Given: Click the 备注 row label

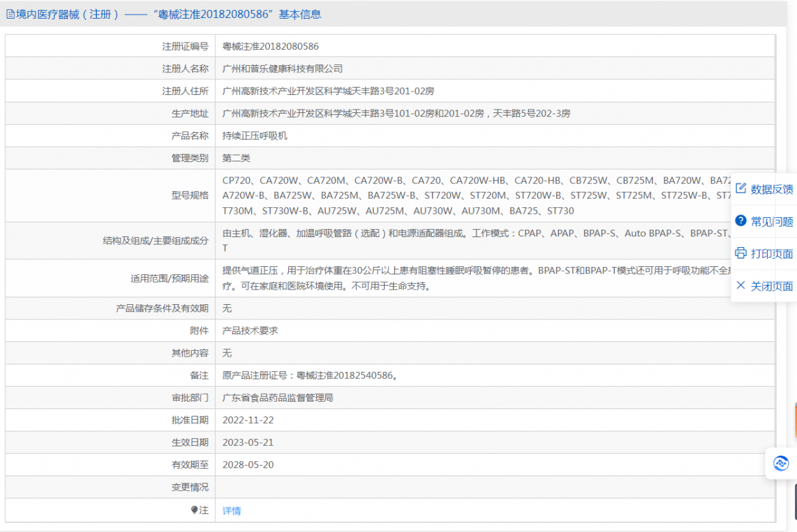Looking at the screenshot, I should [x=199, y=375].
